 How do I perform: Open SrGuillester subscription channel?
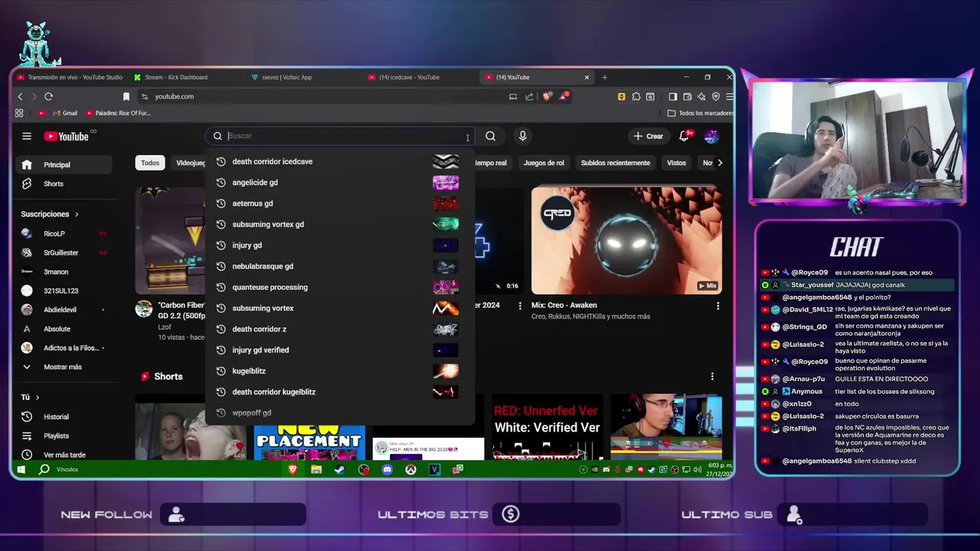[x=64, y=253]
